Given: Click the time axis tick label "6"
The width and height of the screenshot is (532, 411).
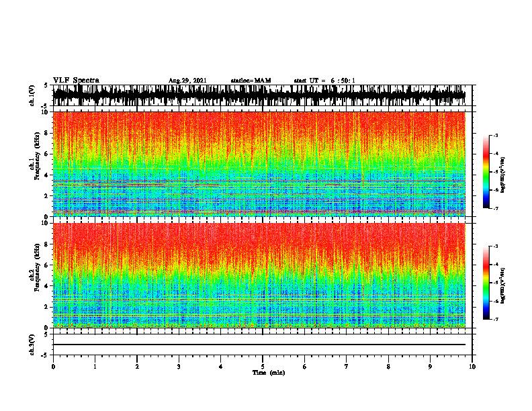Looking at the screenshot, I should [305, 367].
